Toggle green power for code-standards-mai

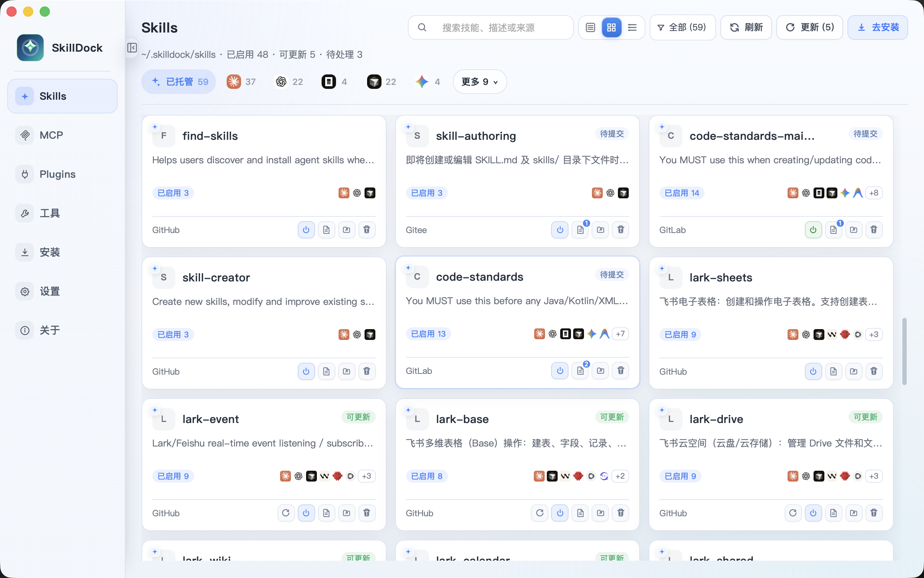813,230
